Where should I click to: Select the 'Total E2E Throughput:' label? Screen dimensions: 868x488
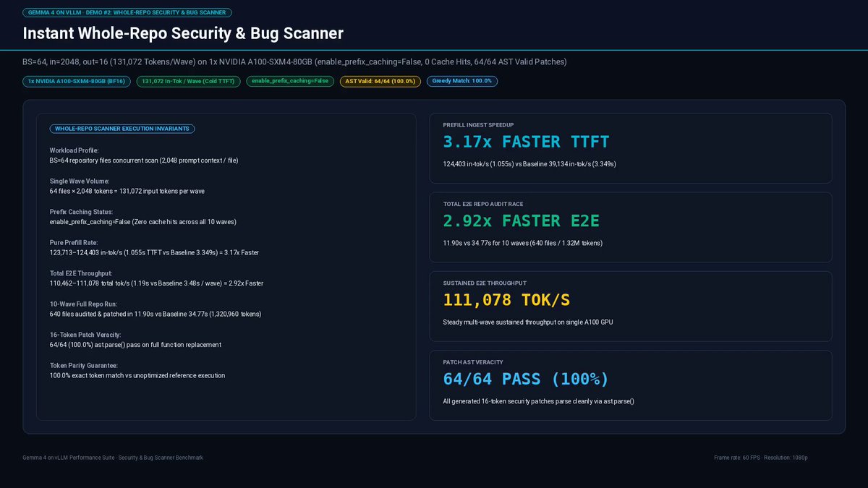(x=81, y=273)
